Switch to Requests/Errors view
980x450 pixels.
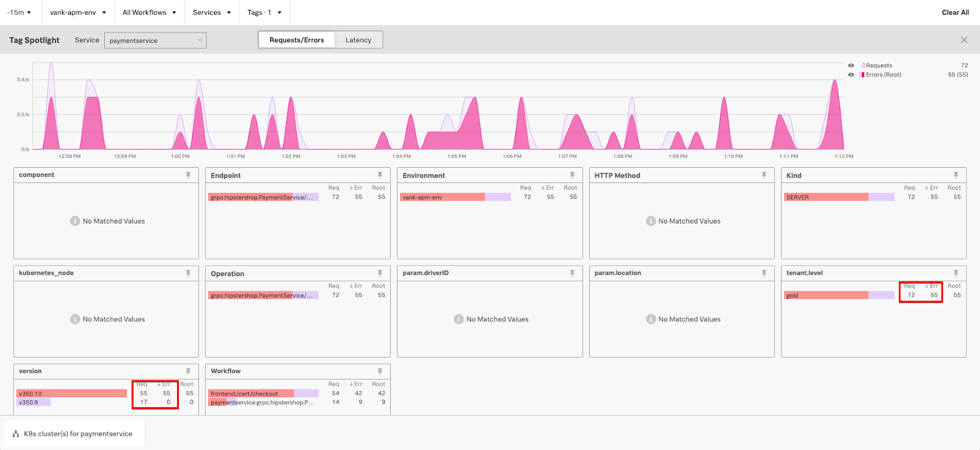tap(296, 40)
